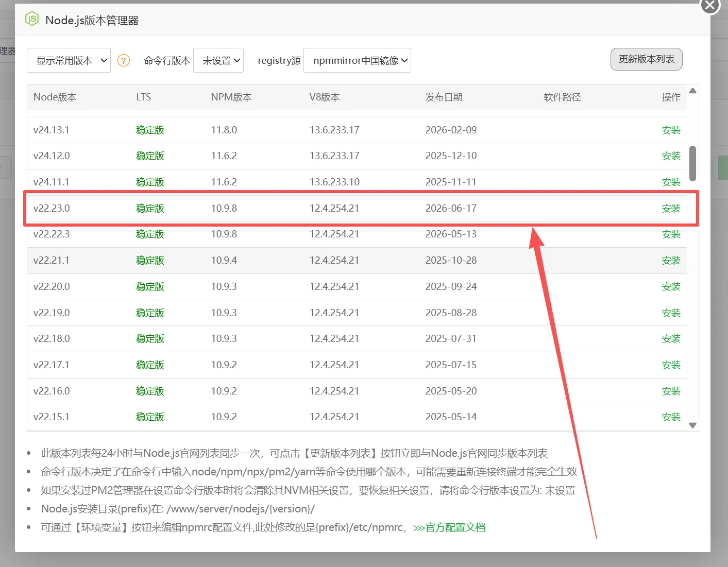The image size is (728, 567).
Task: Click release date 2025-10-28
Action: pyautogui.click(x=451, y=261)
